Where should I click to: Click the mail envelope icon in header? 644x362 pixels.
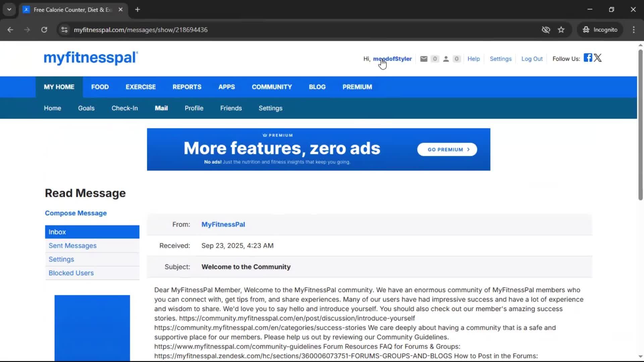(424, 59)
